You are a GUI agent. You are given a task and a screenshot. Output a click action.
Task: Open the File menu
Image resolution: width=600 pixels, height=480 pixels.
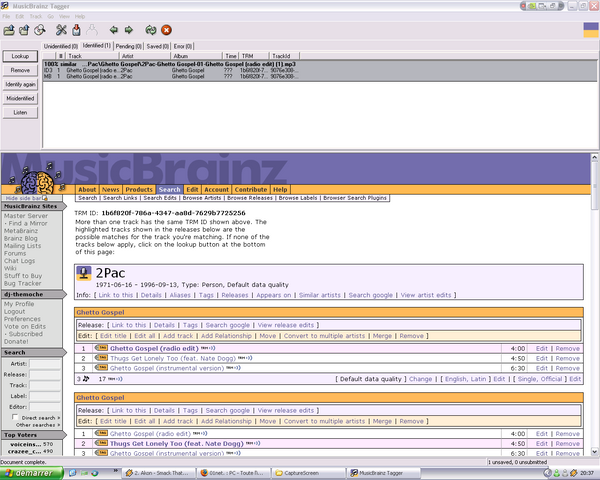6,16
